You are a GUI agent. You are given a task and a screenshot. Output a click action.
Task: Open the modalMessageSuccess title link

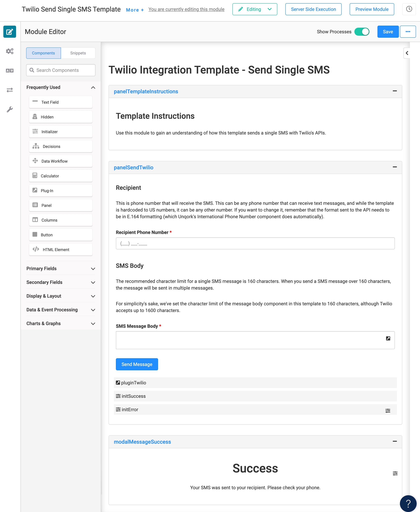click(x=142, y=442)
